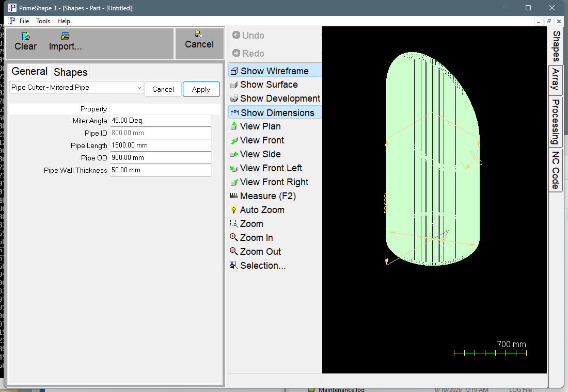
Task: Click the Property column header
Action: pyautogui.click(x=93, y=109)
